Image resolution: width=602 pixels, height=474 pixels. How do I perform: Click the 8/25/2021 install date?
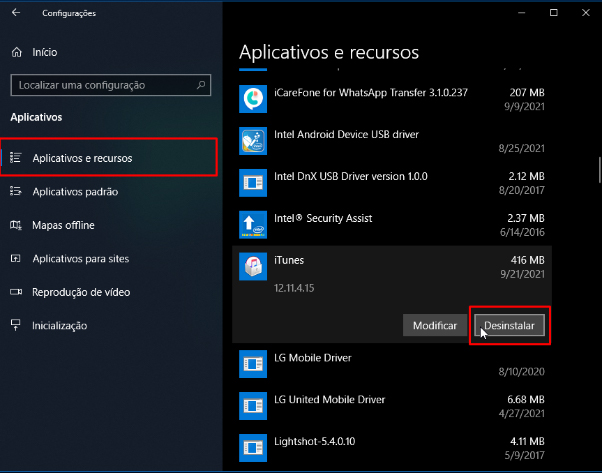pyautogui.click(x=521, y=148)
